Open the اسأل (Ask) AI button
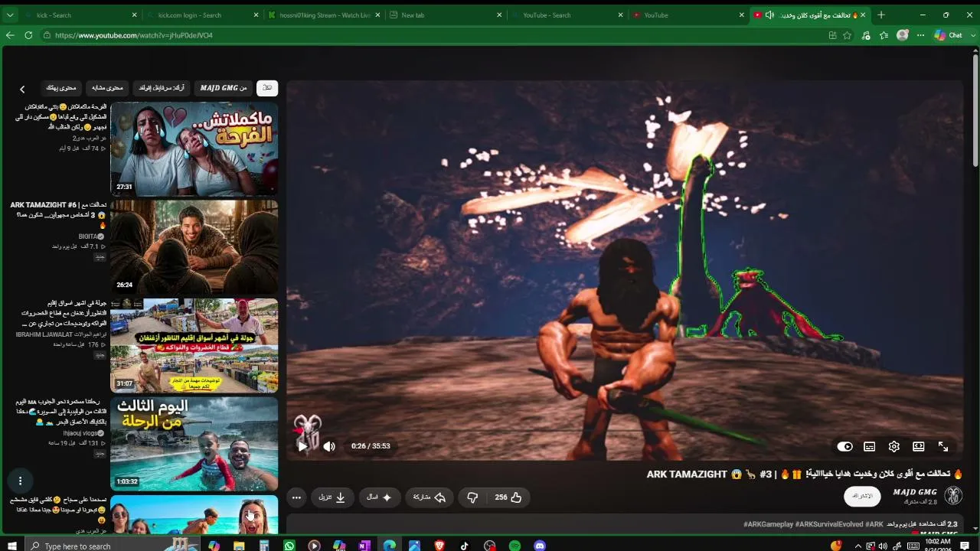The image size is (980, 551). point(379,497)
